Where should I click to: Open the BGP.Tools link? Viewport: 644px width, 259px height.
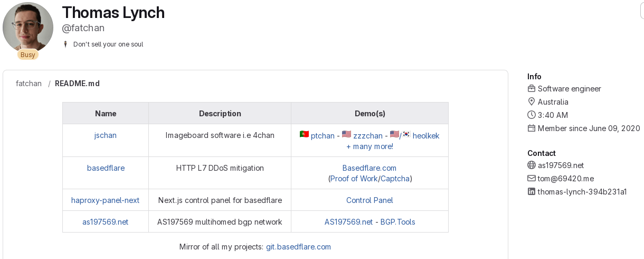398,222
